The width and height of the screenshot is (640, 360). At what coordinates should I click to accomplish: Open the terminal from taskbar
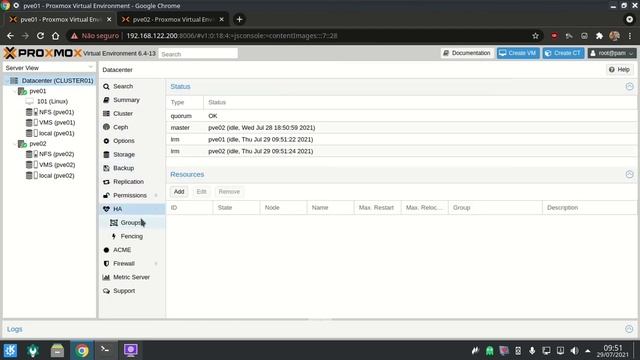pos(105,350)
